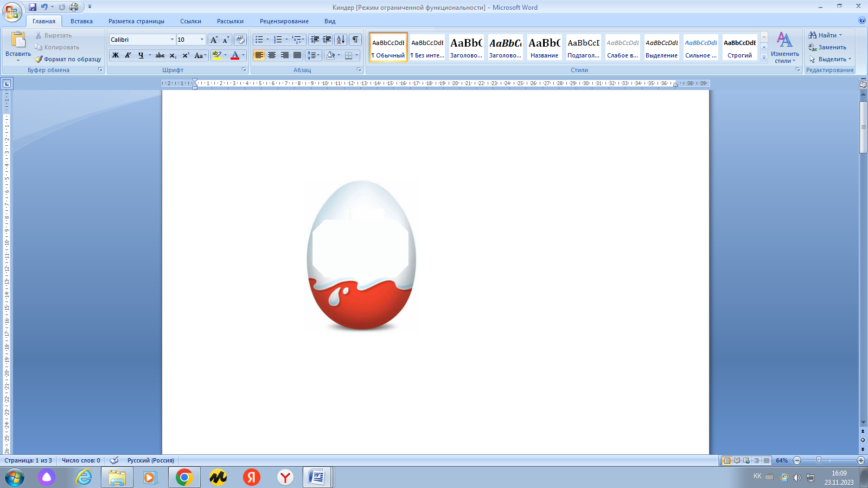868x488 pixels.
Task: Activate Формат по образцу painter
Action: (x=68, y=59)
